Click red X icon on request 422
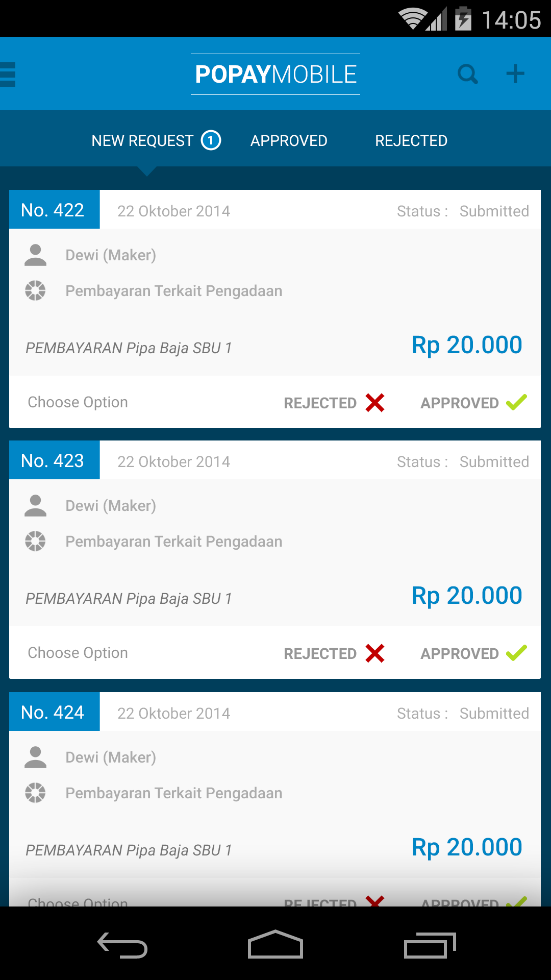Image resolution: width=551 pixels, height=980 pixels. pos(375,403)
